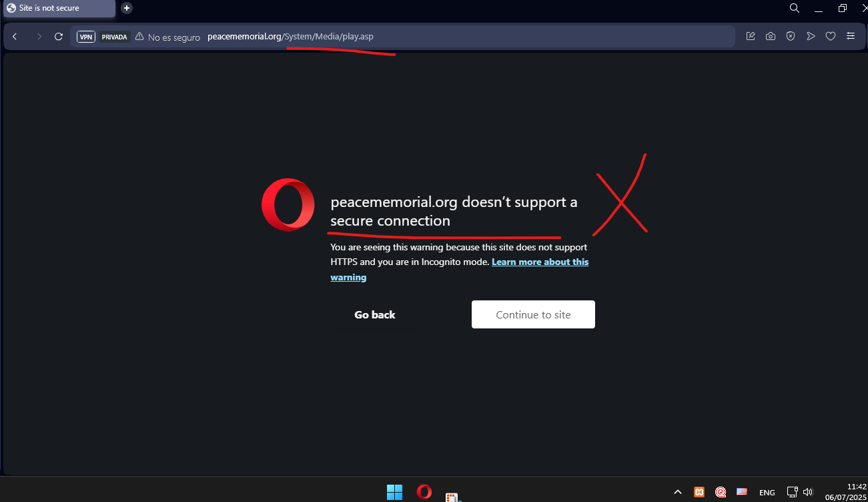Viewport: 868px width, 502px height.
Task: Open the Easy Setup sliders icon
Action: click(851, 37)
